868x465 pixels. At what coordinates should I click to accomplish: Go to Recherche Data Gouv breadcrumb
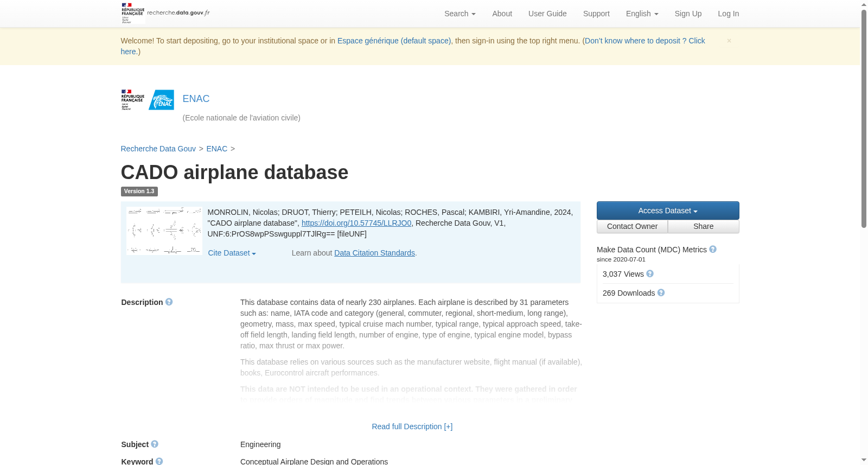[158, 149]
